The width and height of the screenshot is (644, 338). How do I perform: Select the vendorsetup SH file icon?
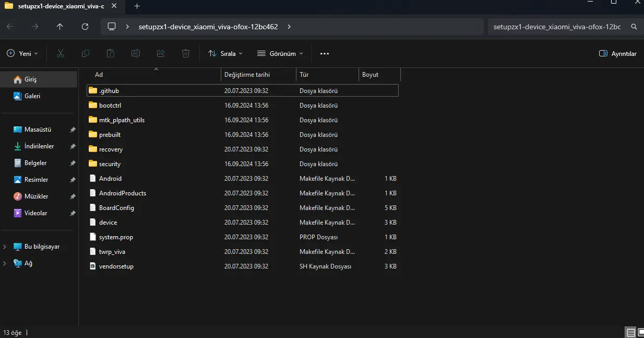pos(93,266)
